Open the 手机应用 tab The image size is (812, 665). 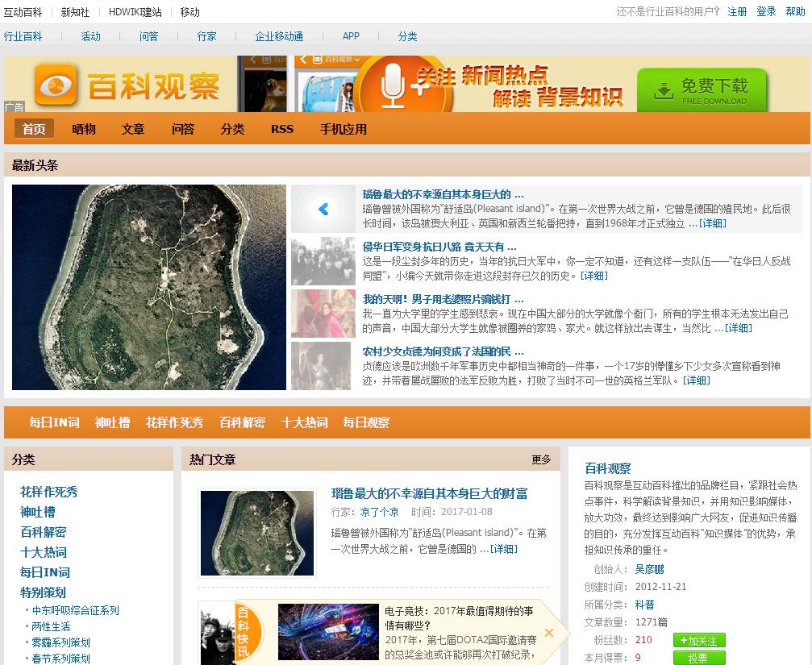click(344, 129)
